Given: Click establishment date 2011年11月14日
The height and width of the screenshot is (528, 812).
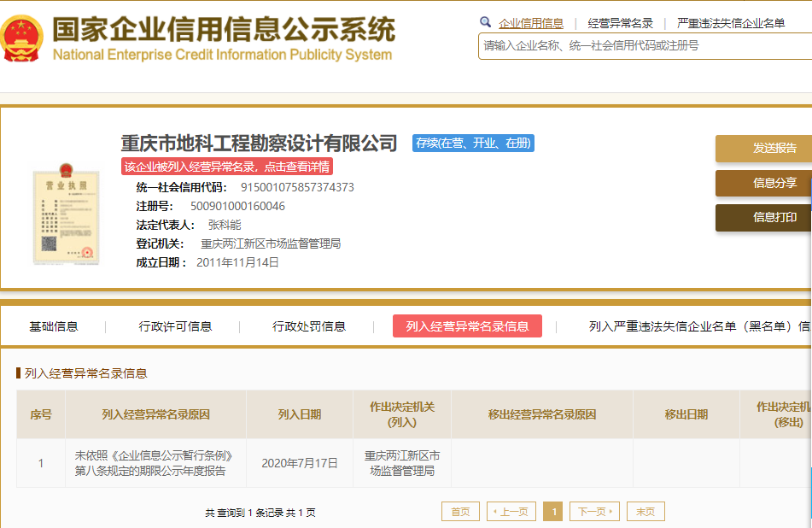Looking at the screenshot, I should tap(237, 262).
